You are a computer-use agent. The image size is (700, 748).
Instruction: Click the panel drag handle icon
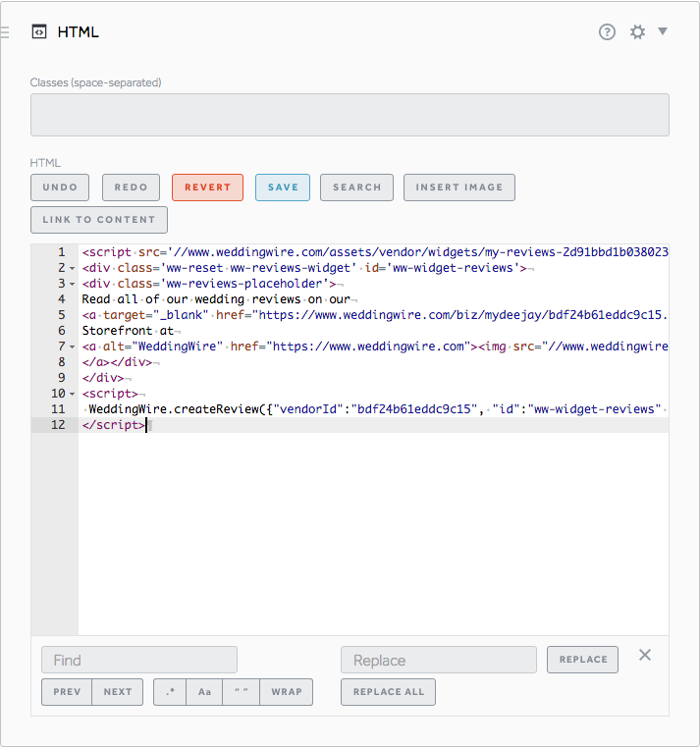(5, 31)
